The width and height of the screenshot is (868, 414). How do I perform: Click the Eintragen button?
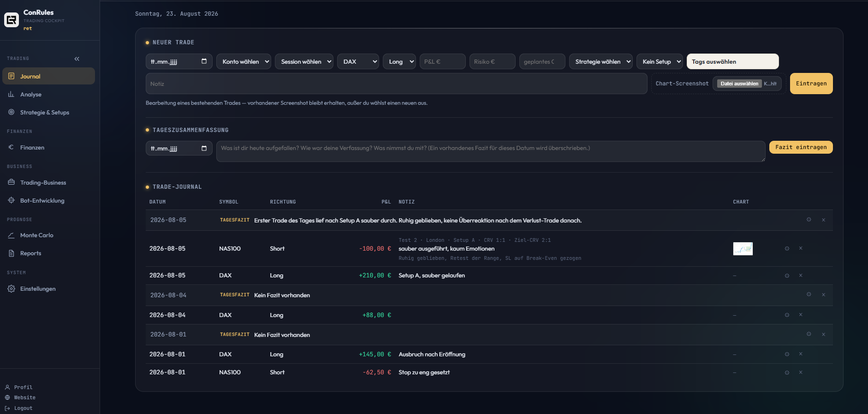tap(811, 84)
